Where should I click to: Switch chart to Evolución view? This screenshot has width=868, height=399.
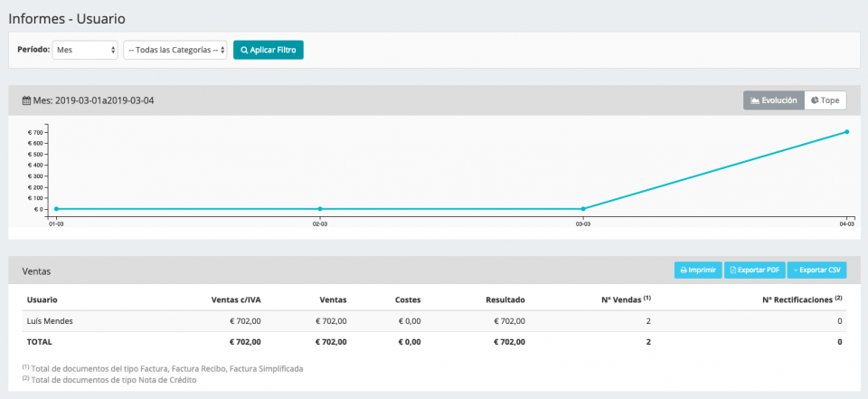tap(773, 100)
